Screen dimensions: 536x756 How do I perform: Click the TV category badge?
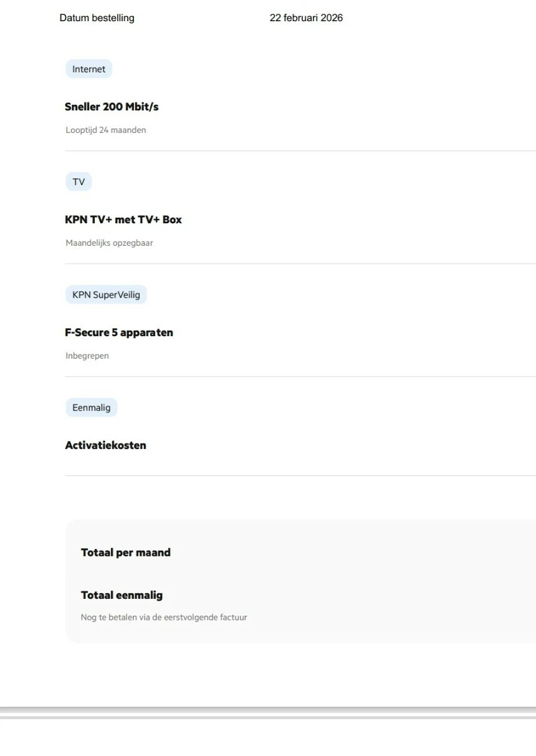pyautogui.click(x=79, y=182)
